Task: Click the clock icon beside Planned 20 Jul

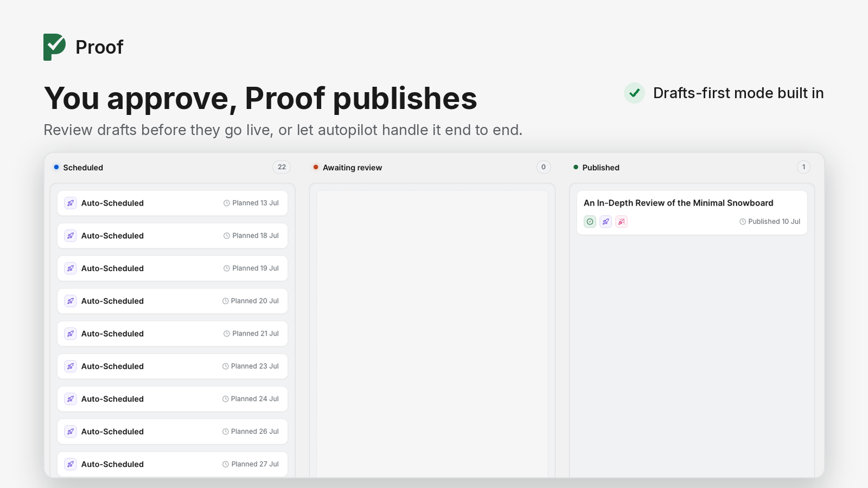Action: point(225,301)
